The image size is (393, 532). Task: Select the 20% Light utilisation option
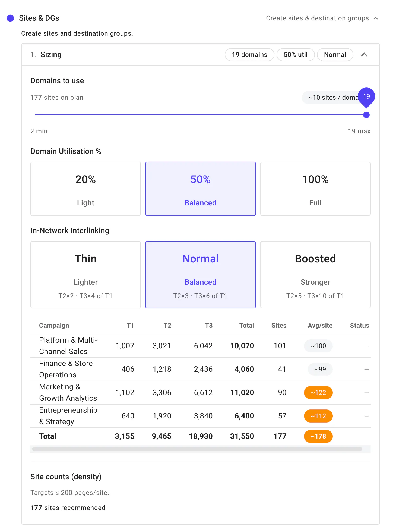[85, 189]
